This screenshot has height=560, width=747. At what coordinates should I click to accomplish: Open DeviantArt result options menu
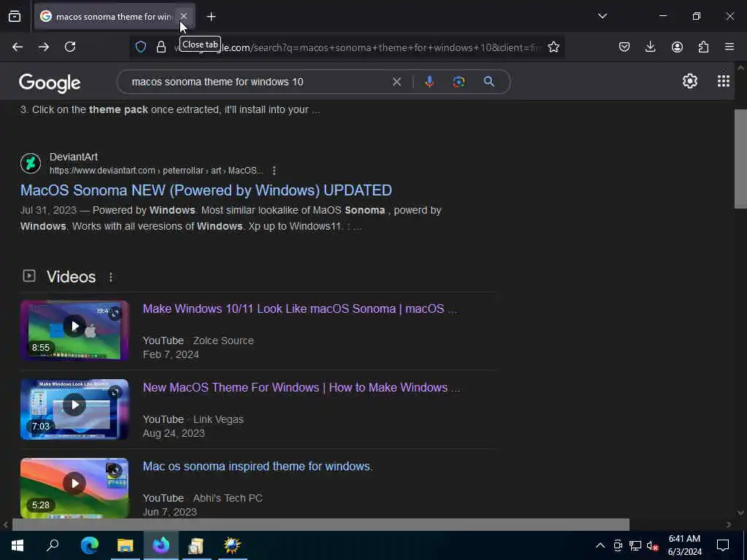(x=274, y=171)
